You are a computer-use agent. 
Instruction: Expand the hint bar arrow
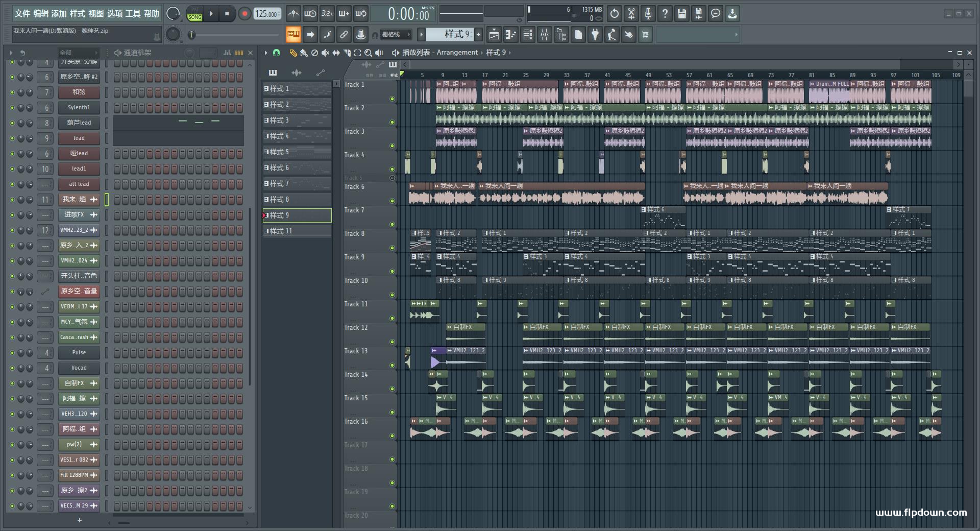coord(736,35)
